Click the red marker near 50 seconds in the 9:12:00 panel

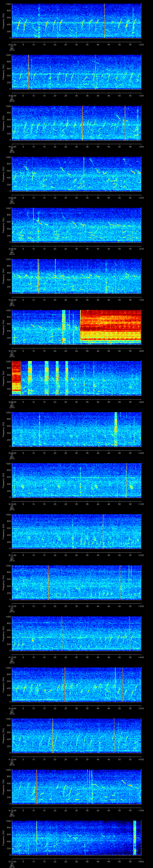[x=120, y=583]
